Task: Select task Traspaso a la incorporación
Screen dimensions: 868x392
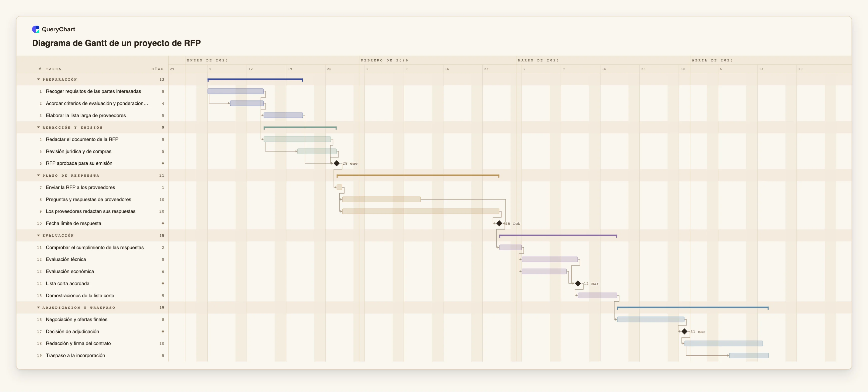Action: (x=76, y=356)
